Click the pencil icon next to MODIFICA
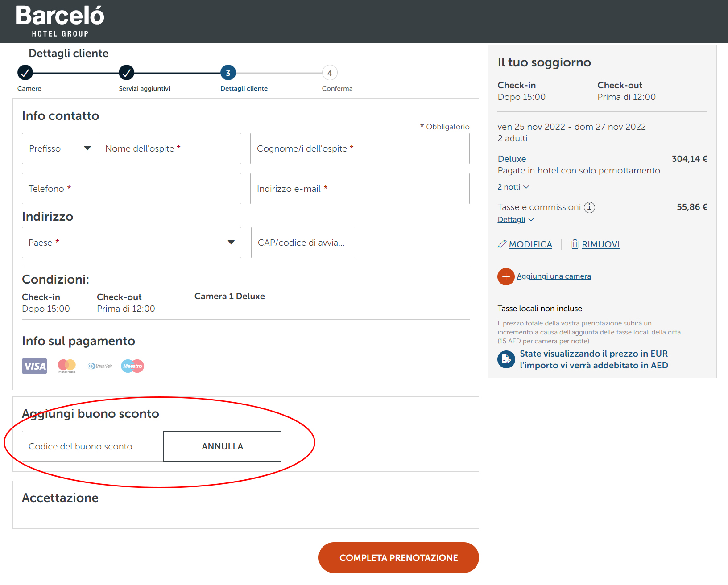Screen dimensions: 728x585 (x=502, y=244)
